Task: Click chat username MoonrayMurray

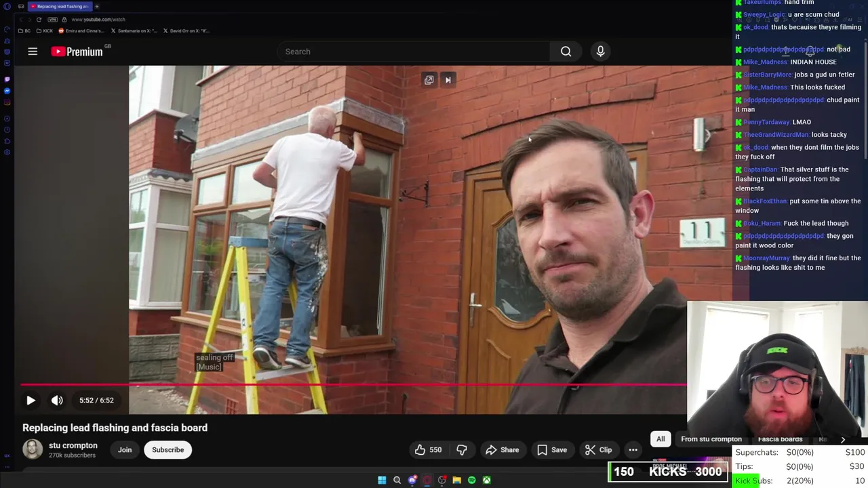Action: (x=766, y=258)
